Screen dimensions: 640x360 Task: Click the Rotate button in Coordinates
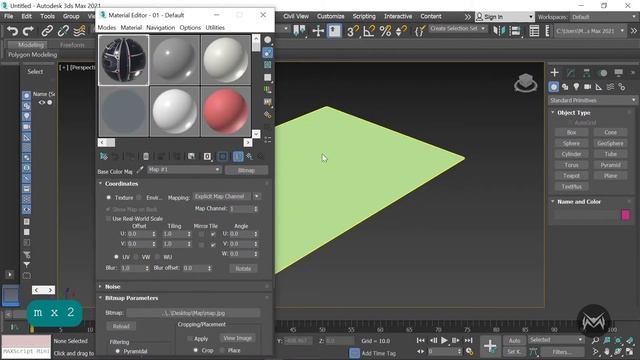pyautogui.click(x=243, y=269)
